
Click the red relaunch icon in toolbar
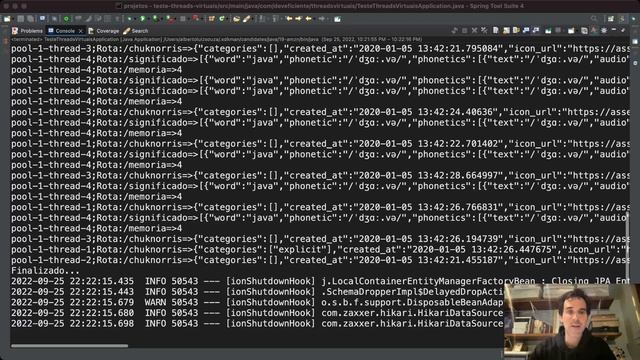195,18
